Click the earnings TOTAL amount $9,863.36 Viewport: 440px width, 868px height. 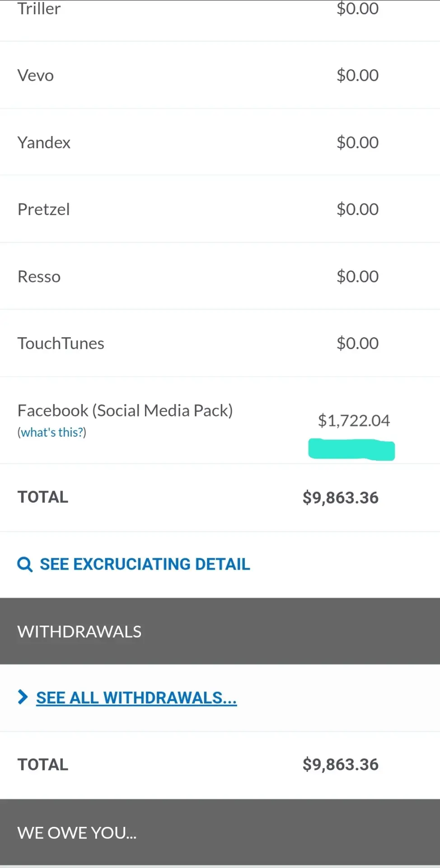coord(341,498)
